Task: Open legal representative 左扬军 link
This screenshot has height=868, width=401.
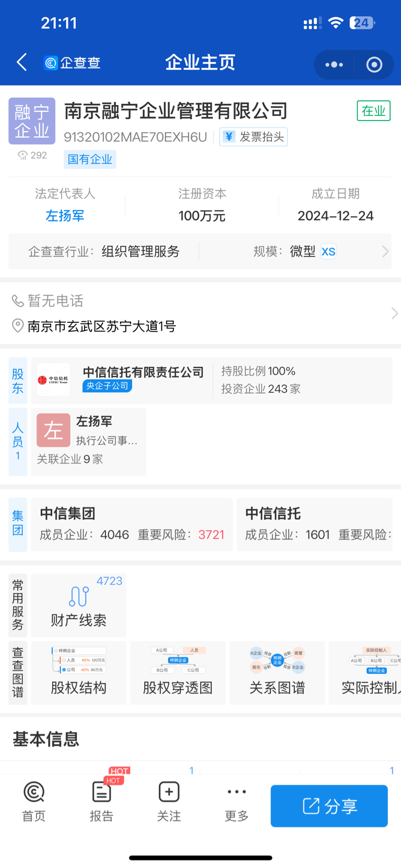Action: tap(65, 216)
